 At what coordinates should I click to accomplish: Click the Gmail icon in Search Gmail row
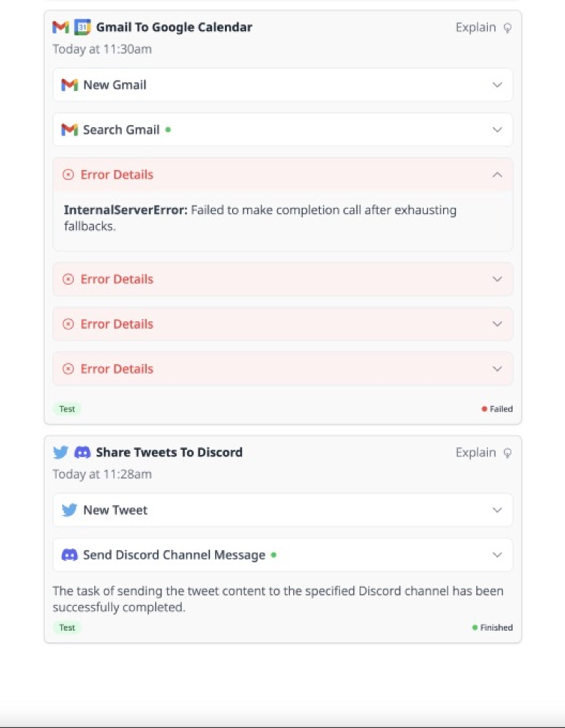pos(69,130)
